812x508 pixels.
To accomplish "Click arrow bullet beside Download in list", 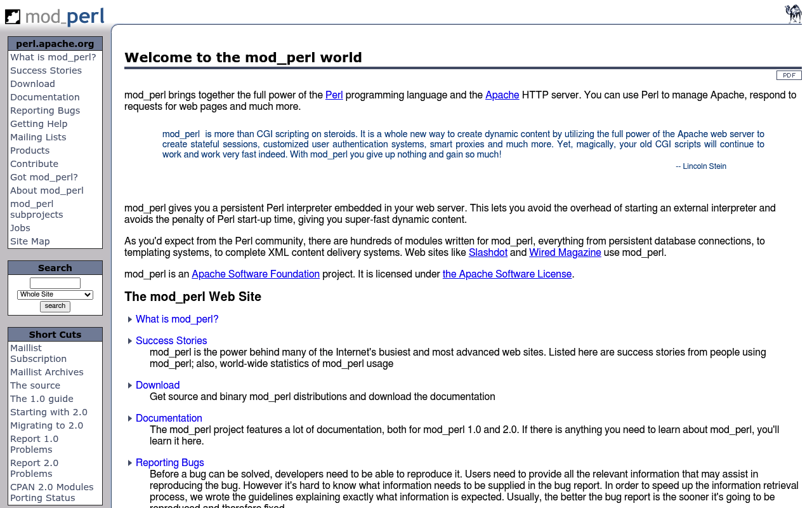I will (130, 385).
